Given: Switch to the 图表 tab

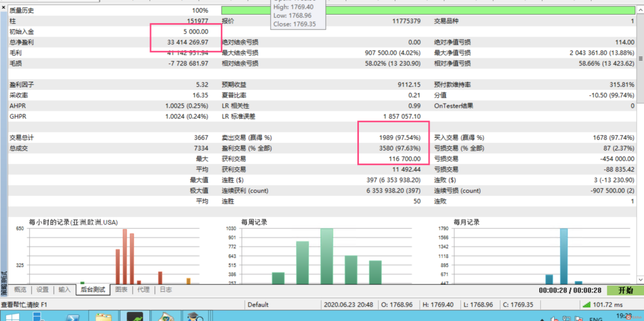Looking at the screenshot, I should [121, 289].
